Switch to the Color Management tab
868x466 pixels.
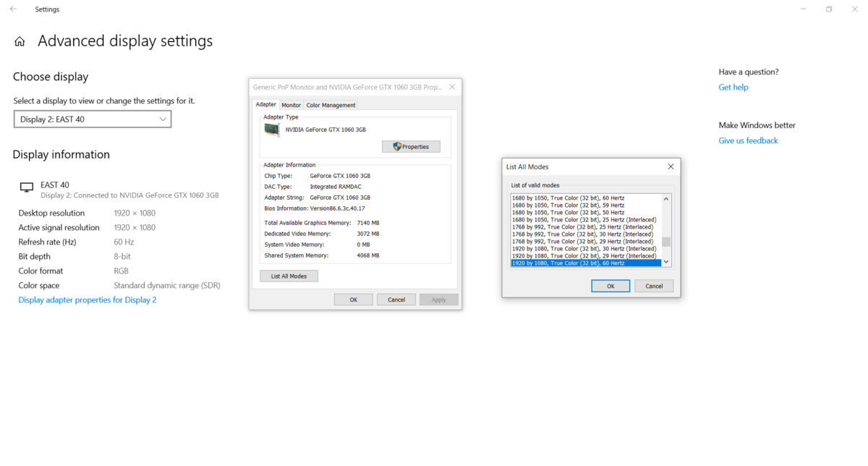(331, 105)
